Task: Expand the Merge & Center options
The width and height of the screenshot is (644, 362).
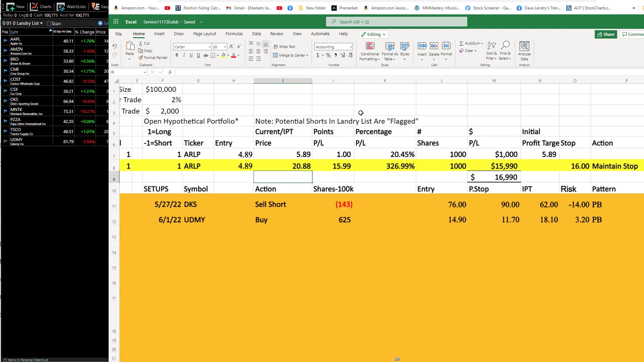Action: tap(307, 56)
